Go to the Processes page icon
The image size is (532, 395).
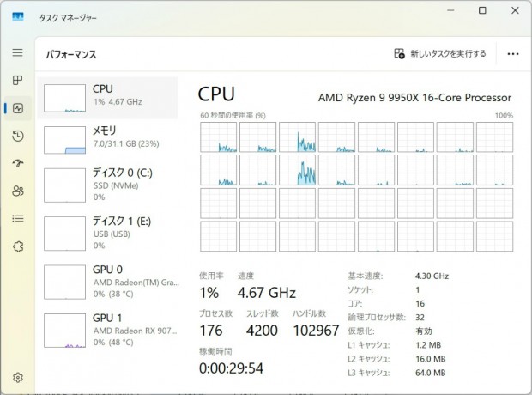coord(17,80)
